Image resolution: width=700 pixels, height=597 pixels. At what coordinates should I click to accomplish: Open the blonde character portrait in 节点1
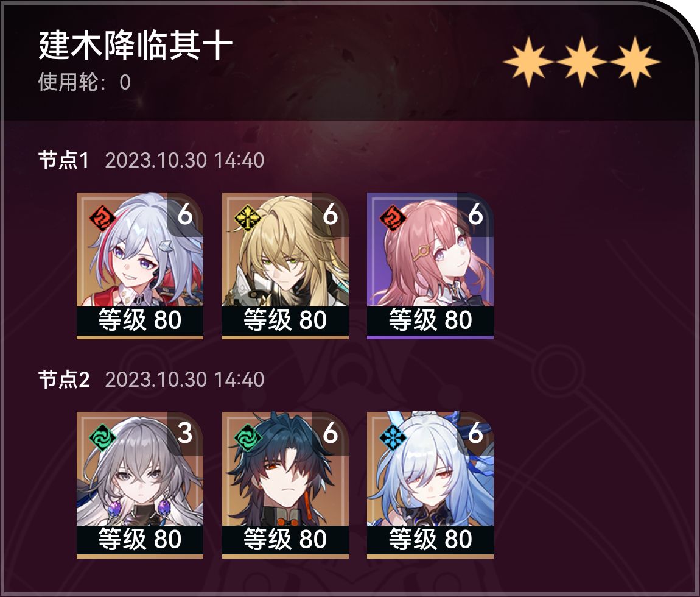tap(285, 266)
